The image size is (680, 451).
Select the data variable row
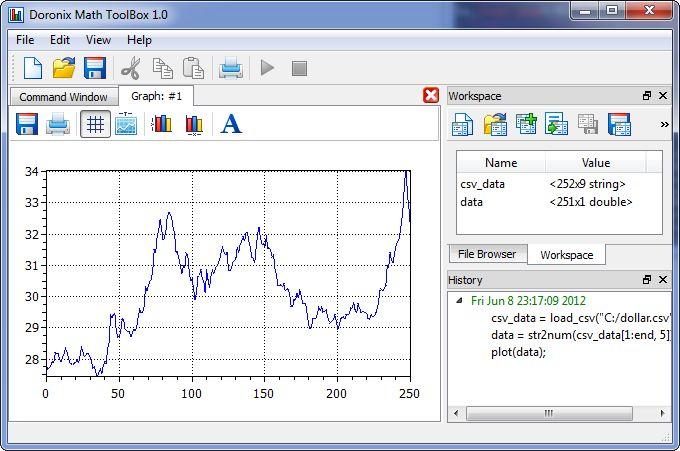point(559,202)
